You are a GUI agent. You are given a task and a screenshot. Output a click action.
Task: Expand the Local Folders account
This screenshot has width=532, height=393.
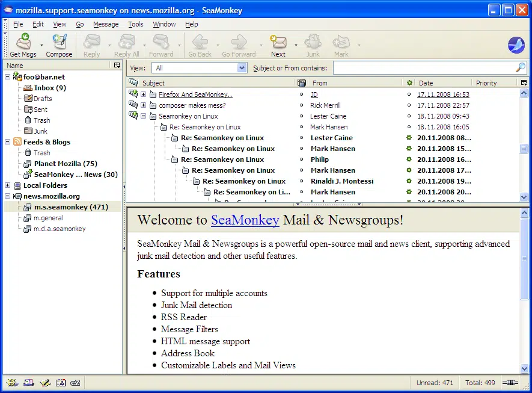(7, 185)
